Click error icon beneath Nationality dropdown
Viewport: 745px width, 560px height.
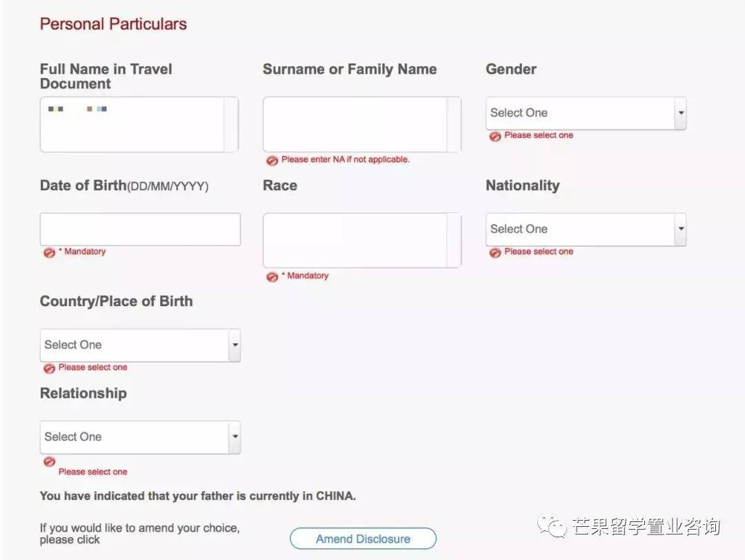(495, 252)
